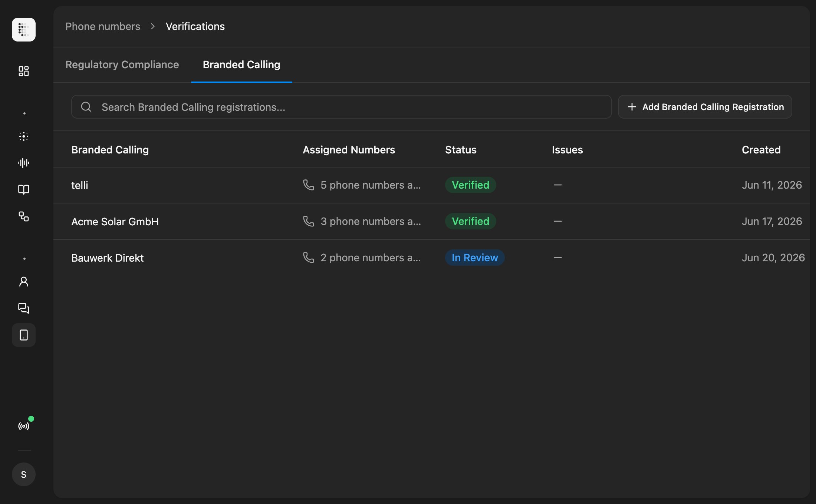
Task: Open the Acme Solar GmbH registration
Action: click(432, 221)
